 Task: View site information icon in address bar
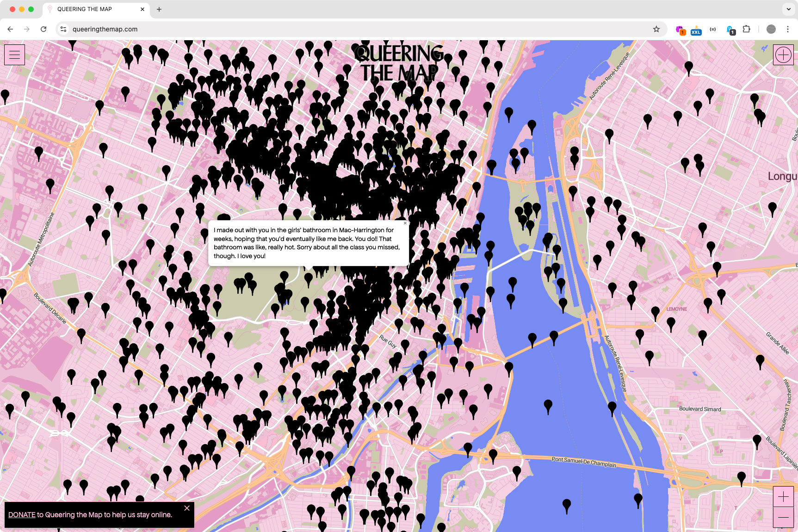click(63, 29)
